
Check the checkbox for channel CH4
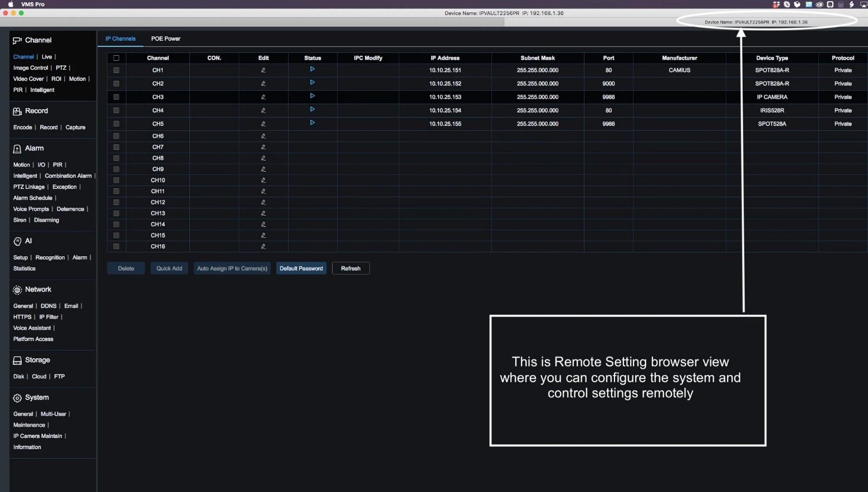116,110
